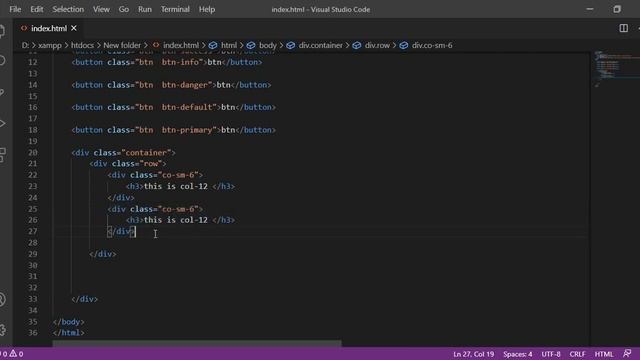Click closing div tag on line 29
Viewport: 640px width, 360px height.
[x=103, y=254]
